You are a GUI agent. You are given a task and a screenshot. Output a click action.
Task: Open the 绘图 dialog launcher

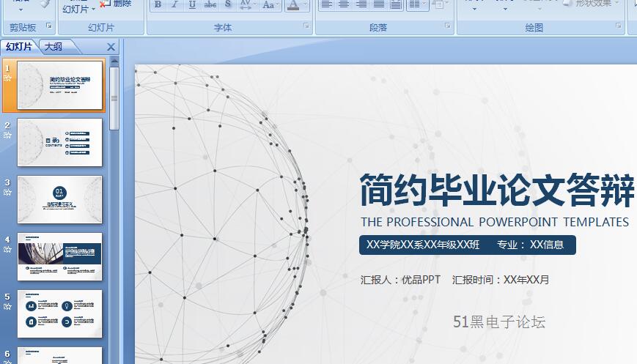[x=619, y=26]
